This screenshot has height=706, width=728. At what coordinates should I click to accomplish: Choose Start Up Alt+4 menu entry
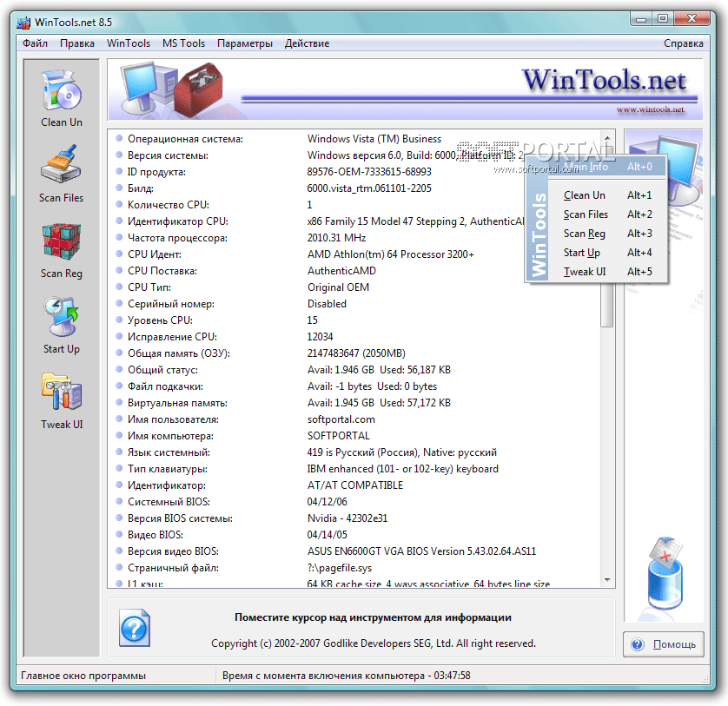[x=608, y=253]
